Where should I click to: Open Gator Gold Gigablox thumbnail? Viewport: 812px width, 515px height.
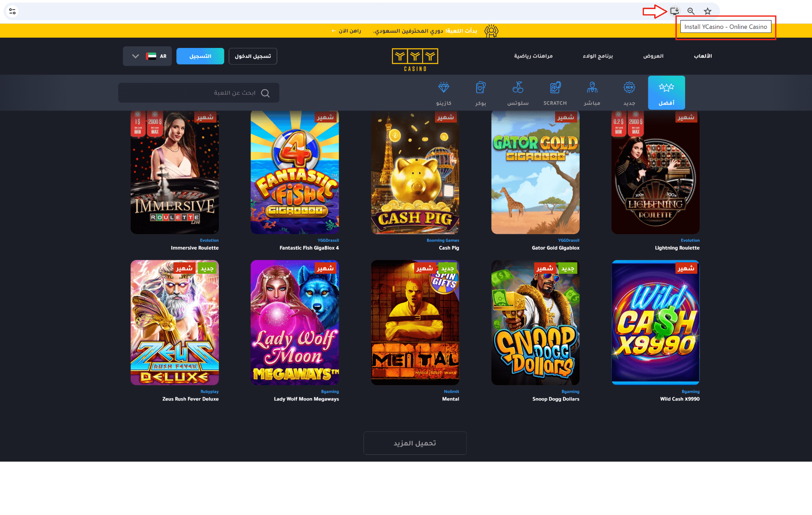tap(535, 172)
